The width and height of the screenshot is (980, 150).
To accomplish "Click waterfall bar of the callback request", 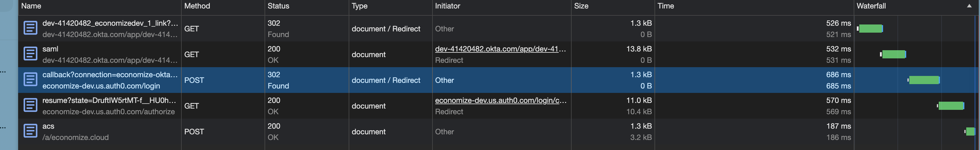I will [x=924, y=80].
